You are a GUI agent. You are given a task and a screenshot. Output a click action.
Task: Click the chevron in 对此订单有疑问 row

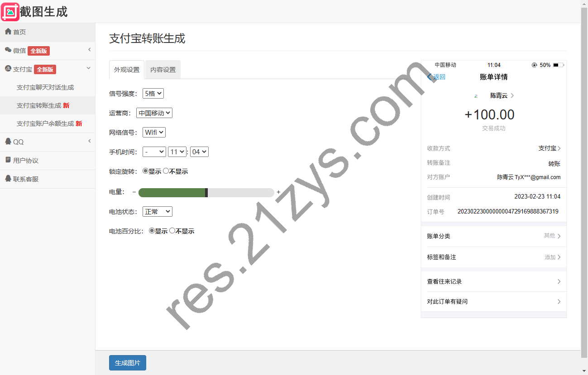pyautogui.click(x=559, y=301)
